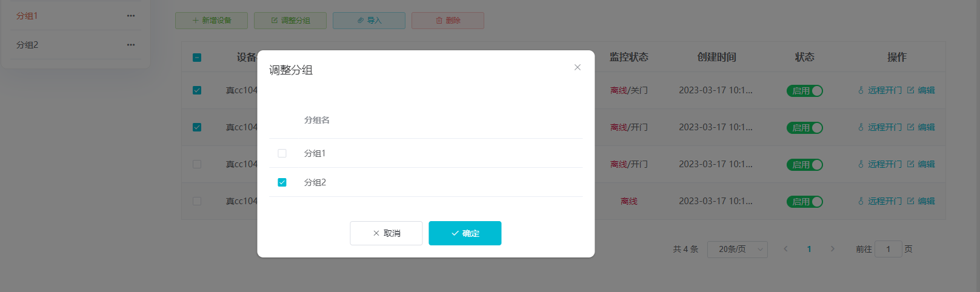Image resolution: width=980 pixels, height=292 pixels.
Task: Toggle 启用 switch in fourth row
Action: tap(805, 202)
